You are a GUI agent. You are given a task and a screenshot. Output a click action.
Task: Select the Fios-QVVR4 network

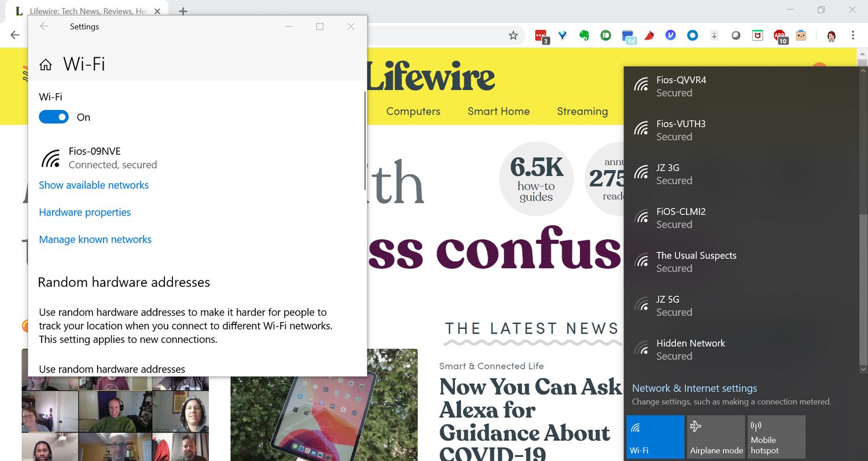point(681,86)
